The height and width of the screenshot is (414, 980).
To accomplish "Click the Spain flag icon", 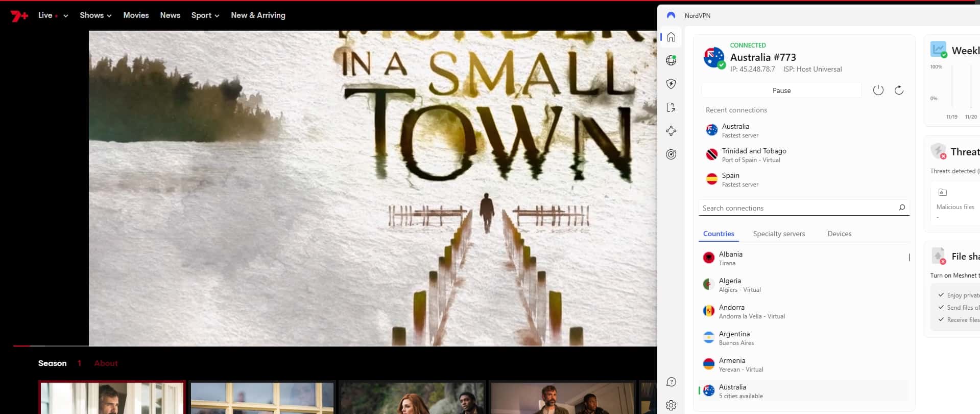I will (x=711, y=179).
